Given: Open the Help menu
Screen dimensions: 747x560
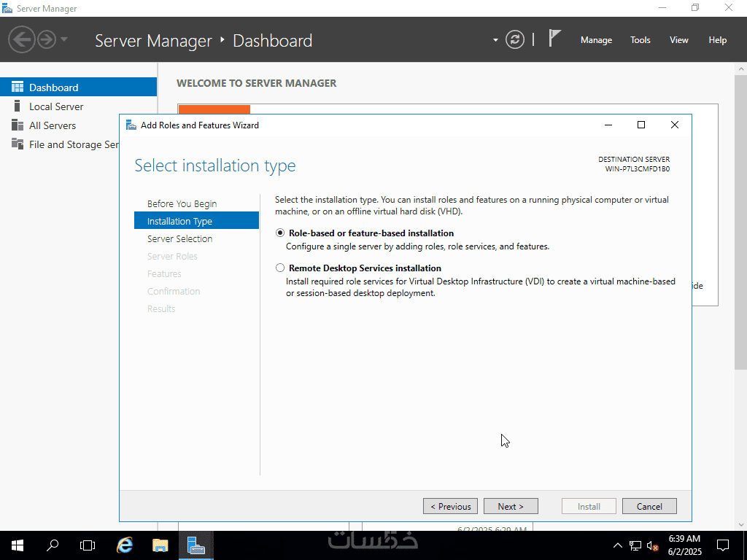Looking at the screenshot, I should 718,40.
